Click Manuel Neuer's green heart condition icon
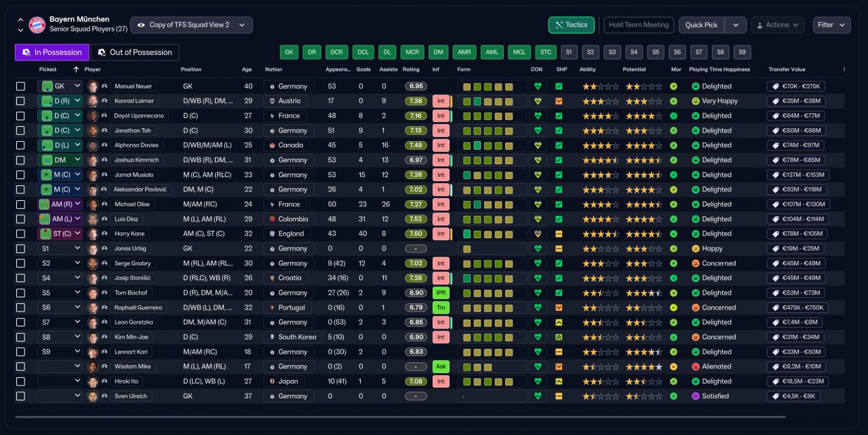The width and height of the screenshot is (868, 435). point(538,86)
